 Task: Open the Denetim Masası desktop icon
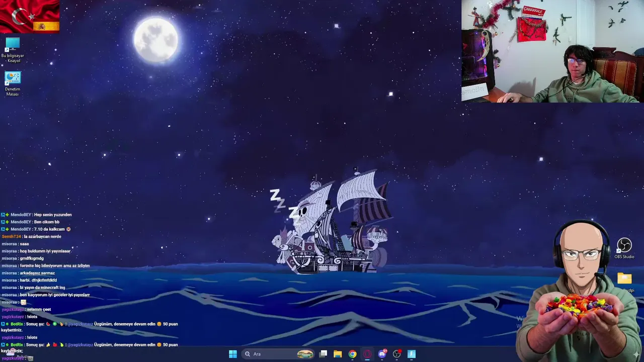pyautogui.click(x=13, y=84)
